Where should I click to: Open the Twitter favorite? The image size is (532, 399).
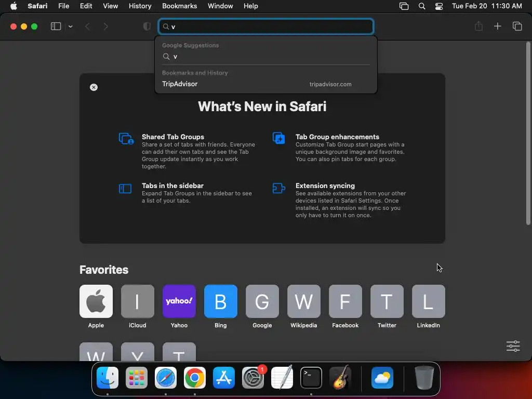pos(387,301)
